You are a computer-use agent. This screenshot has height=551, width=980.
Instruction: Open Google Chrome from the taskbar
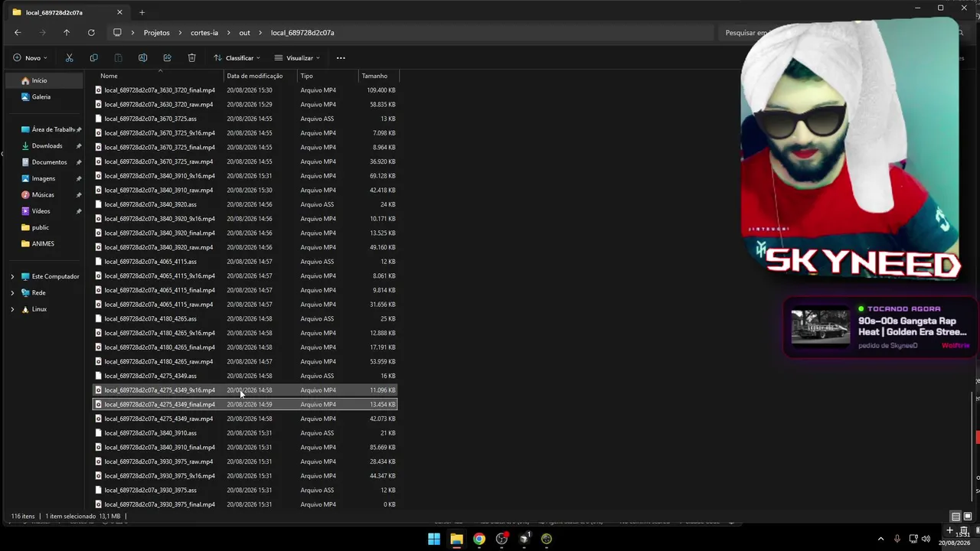click(x=479, y=539)
